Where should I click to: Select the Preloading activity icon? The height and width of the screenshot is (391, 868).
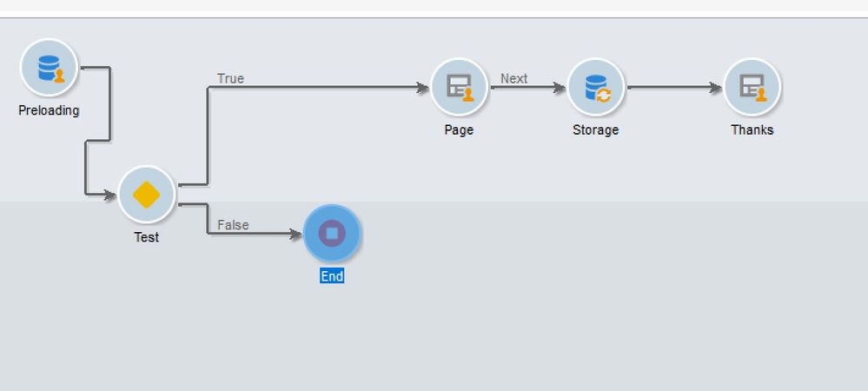[x=50, y=68]
